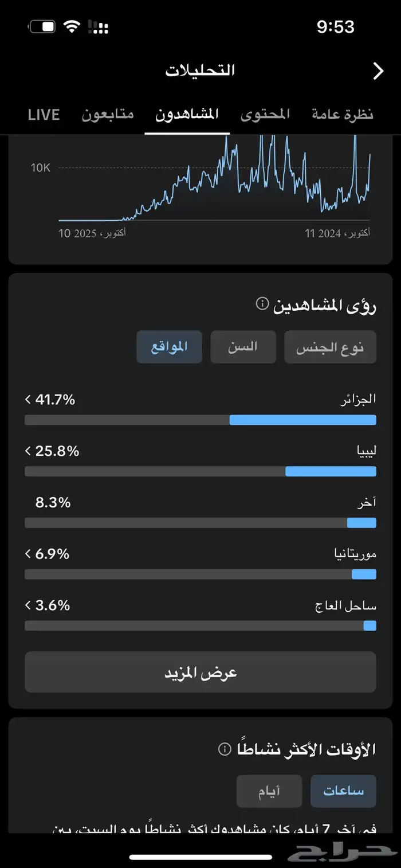Image resolution: width=401 pixels, height=868 pixels.
Task: Tap the back arrow beside التحليلات
Action: pos(378,71)
